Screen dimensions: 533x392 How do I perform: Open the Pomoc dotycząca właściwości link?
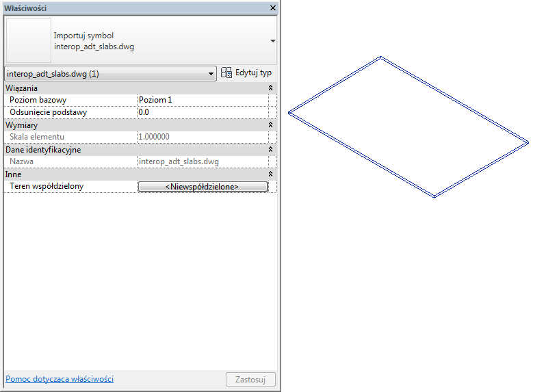pos(60,379)
